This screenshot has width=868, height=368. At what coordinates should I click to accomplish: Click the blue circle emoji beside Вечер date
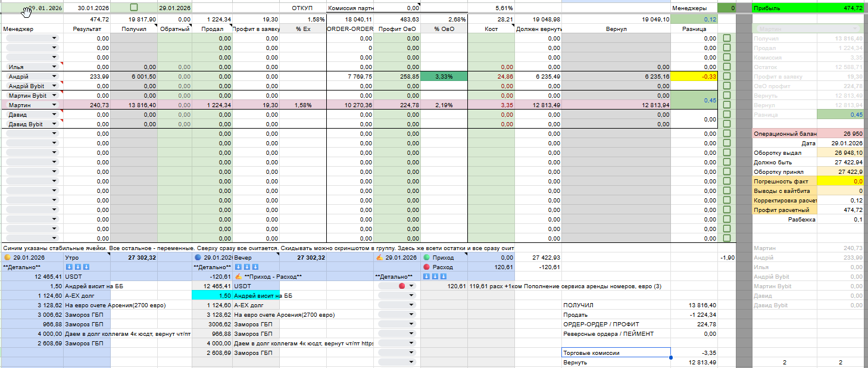[198, 258]
